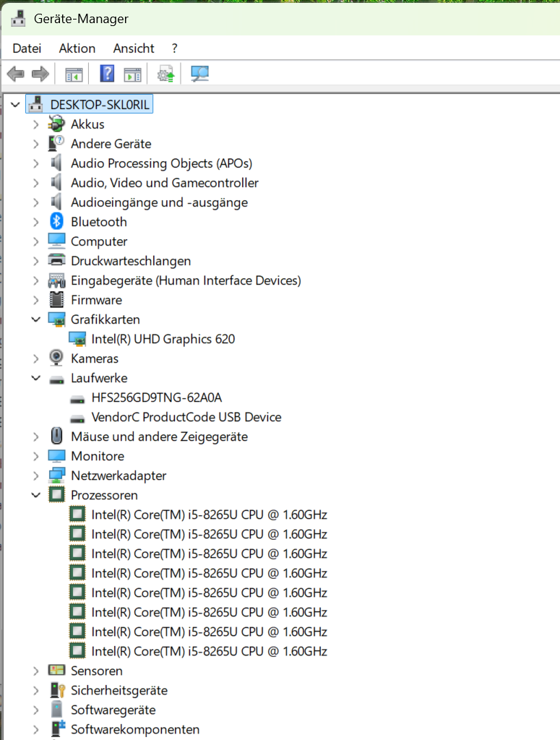
Task: Click the show/hide console tree icon
Action: [x=74, y=74]
